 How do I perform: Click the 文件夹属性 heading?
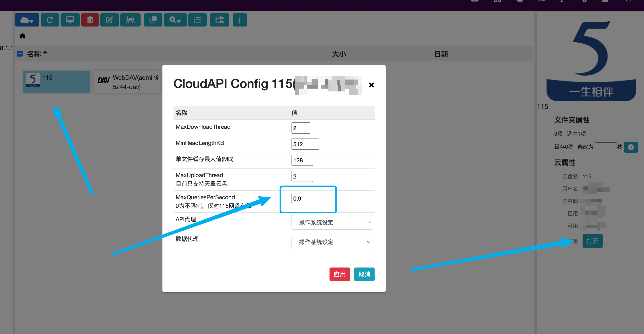(572, 120)
